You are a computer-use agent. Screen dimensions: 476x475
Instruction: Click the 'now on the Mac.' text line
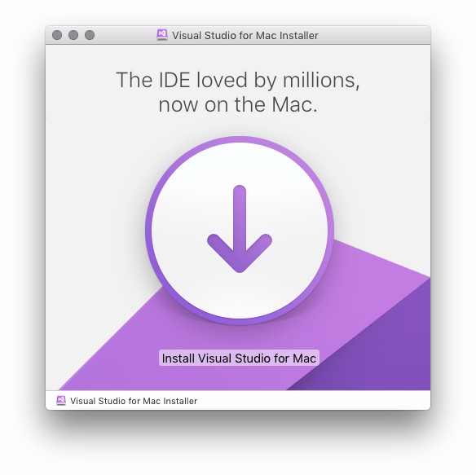pos(238,104)
